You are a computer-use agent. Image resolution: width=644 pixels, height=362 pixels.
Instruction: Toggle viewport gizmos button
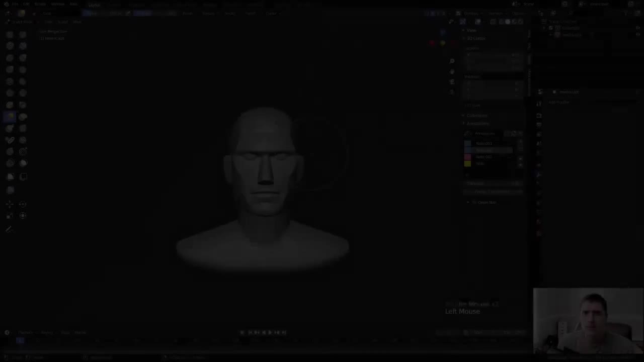pos(463,22)
